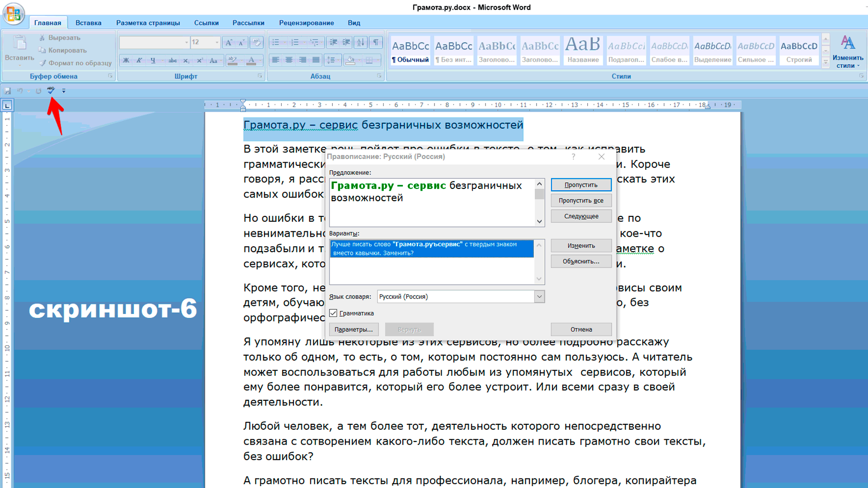Open the Буфер обмена dialog launcher
Image resolution: width=868 pixels, height=488 pixels.
pyautogui.click(x=110, y=76)
